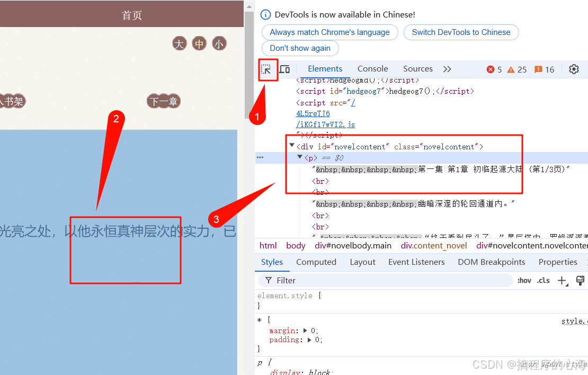
Task: Open the style. stylesheet source link
Action: point(574,322)
